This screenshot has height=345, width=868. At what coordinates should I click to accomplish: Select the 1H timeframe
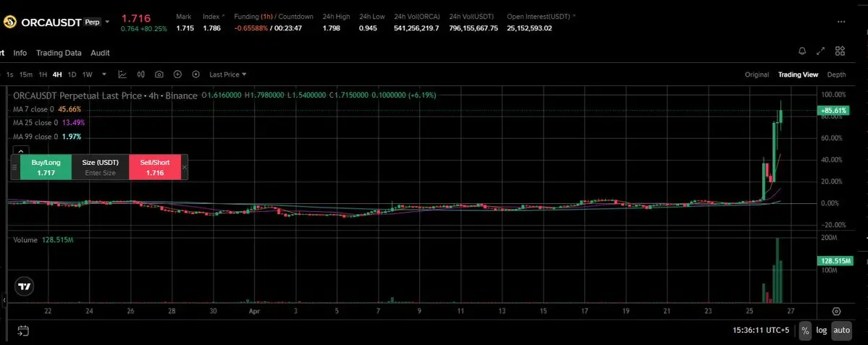[x=43, y=74]
